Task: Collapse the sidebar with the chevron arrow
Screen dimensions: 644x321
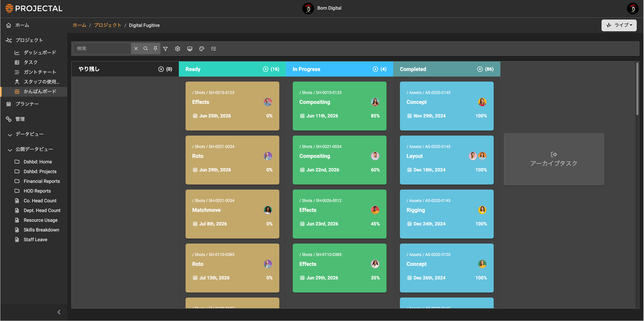Action: (x=59, y=312)
